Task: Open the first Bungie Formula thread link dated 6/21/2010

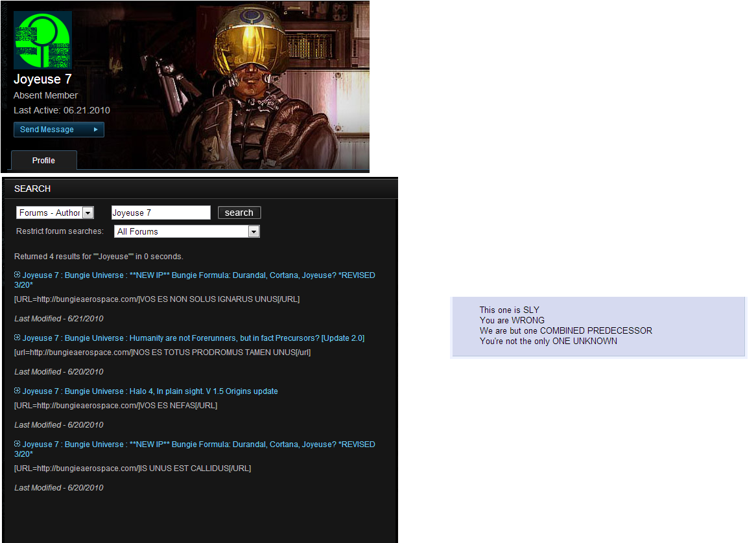Action: coord(195,280)
